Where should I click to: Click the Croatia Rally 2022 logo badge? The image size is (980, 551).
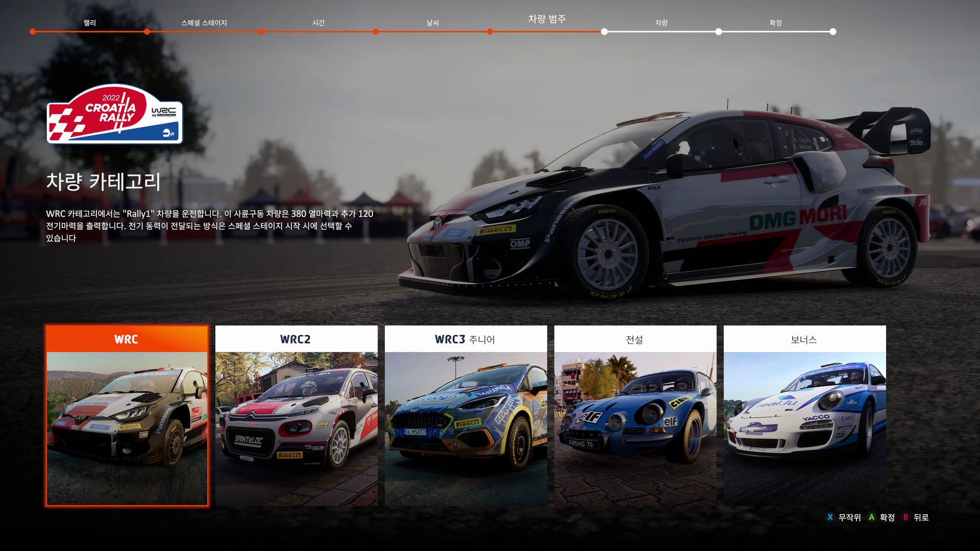(114, 114)
